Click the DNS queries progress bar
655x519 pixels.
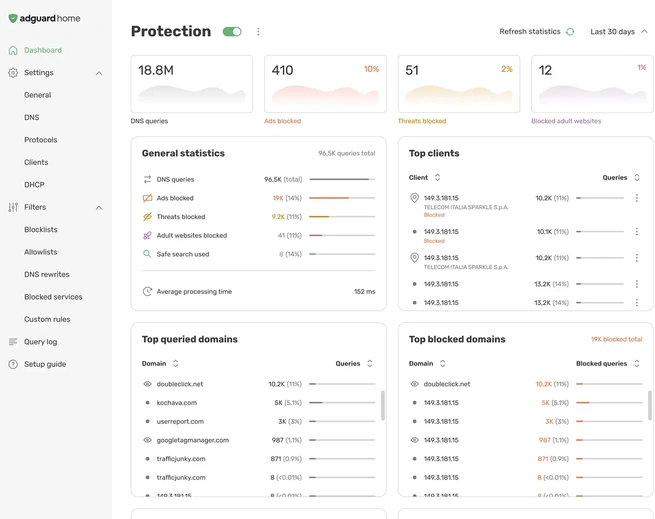tap(342, 179)
